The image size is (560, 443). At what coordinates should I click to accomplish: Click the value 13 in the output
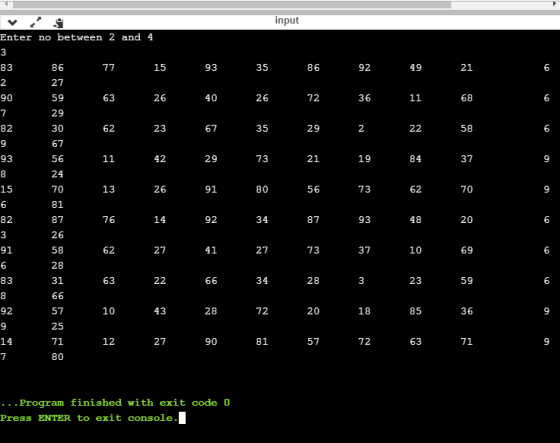click(x=109, y=189)
